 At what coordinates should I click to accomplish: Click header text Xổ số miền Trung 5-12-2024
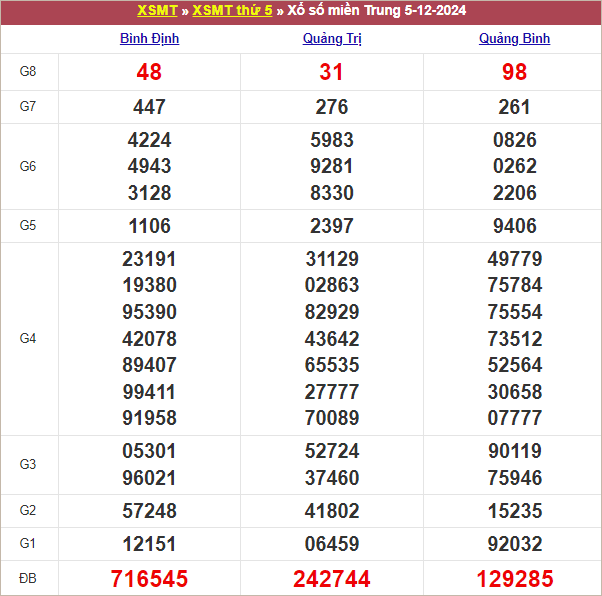[x=377, y=10]
